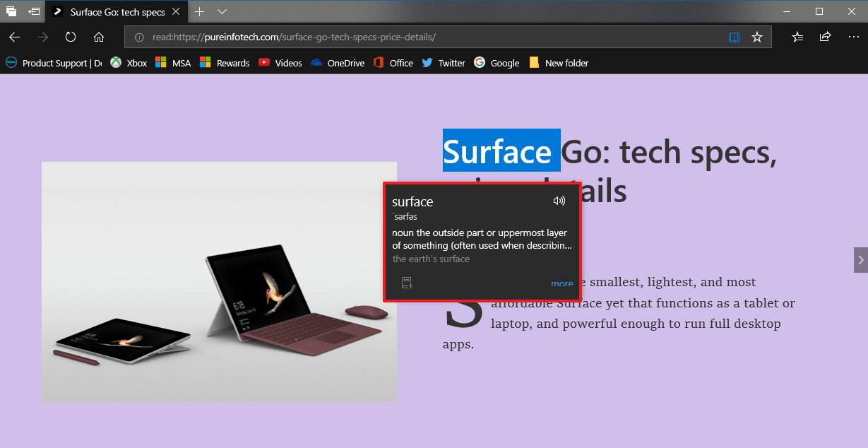The image size is (868, 448).
Task: Click the download dictionary icon in popup
Action: pos(407,283)
